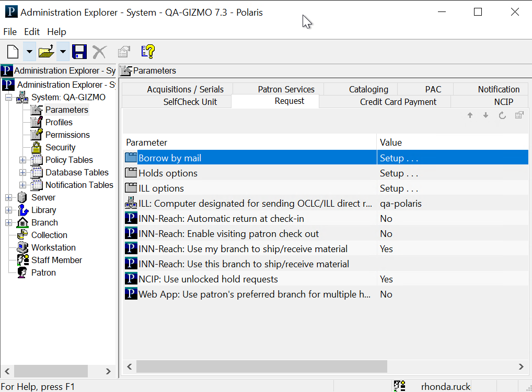Click the Help question mark toolbar icon
The height and width of the screenshot is (392, 532).
148,52
